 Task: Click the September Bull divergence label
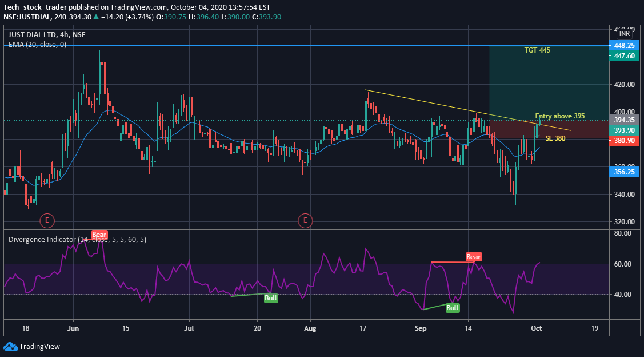click(x=452, y=308)
